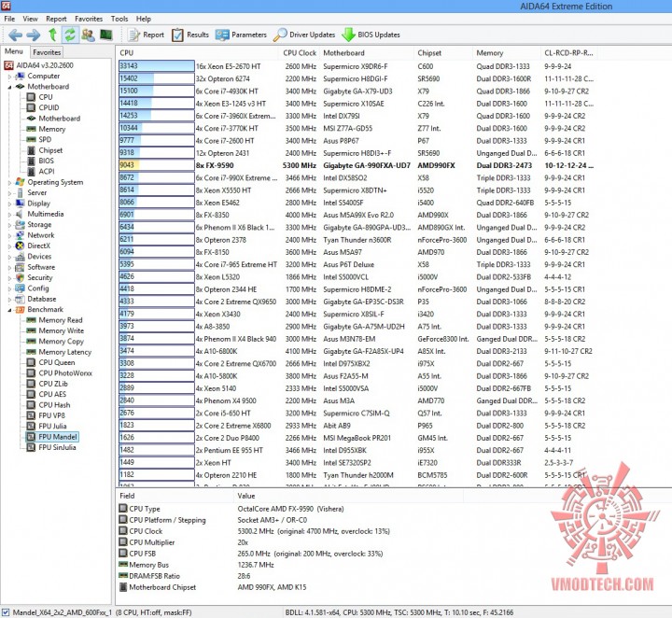The width and height of the screenshot is (672, 618).
Task: Open benchmark Parameters
Action: pos(241,35)
